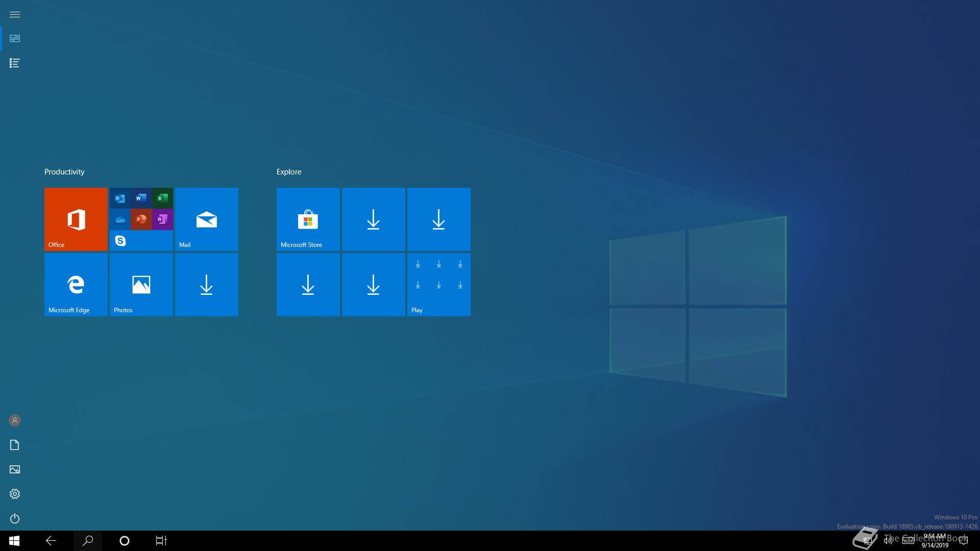
Task: Open the Pictures folder shortcut
Action: [x=15, y=469]
